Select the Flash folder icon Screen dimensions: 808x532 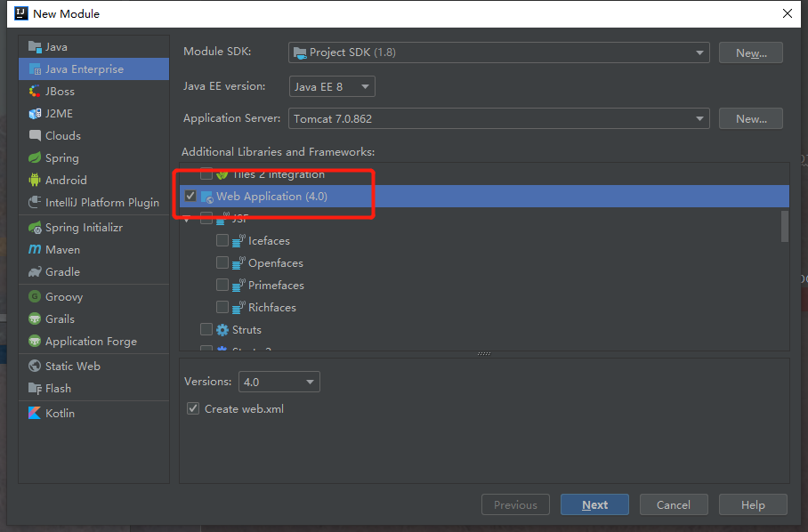(x=35, y=388)
